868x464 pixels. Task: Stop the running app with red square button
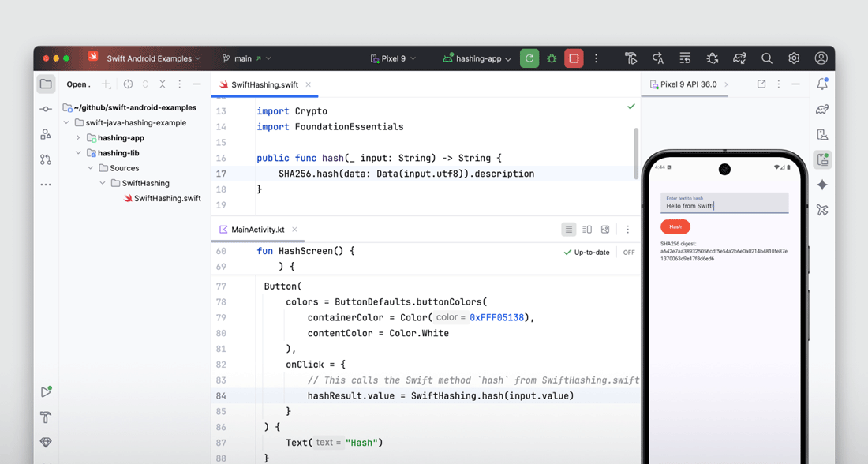(x=574, y=58)
